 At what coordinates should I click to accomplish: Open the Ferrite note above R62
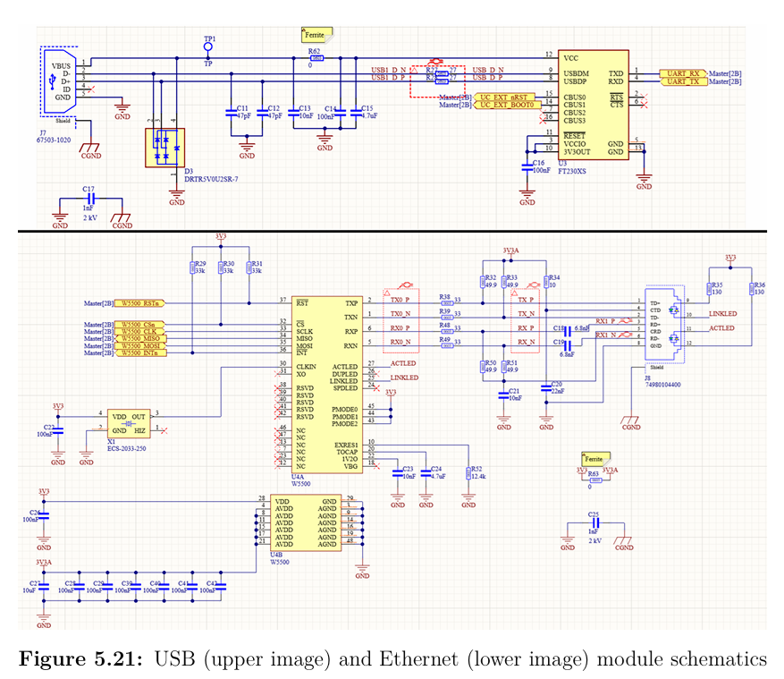[316, 35]
